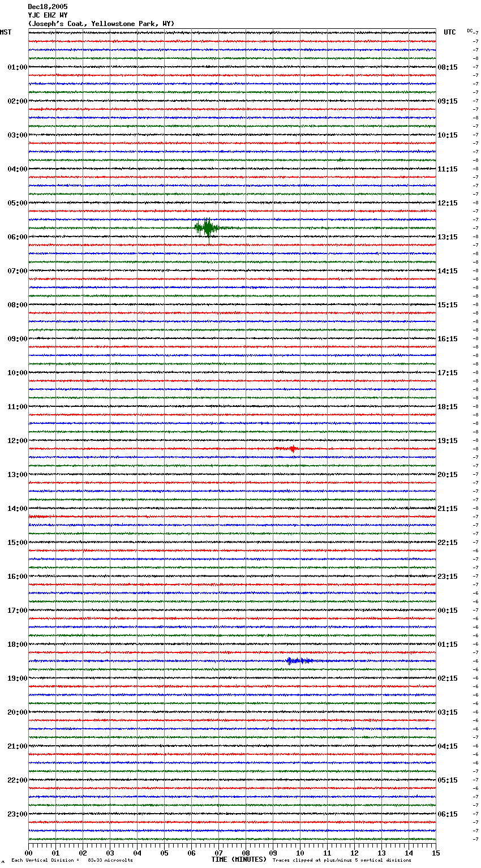Click the 19:00 MST time label
481x868 pixels.
click(x=18, y=678)
